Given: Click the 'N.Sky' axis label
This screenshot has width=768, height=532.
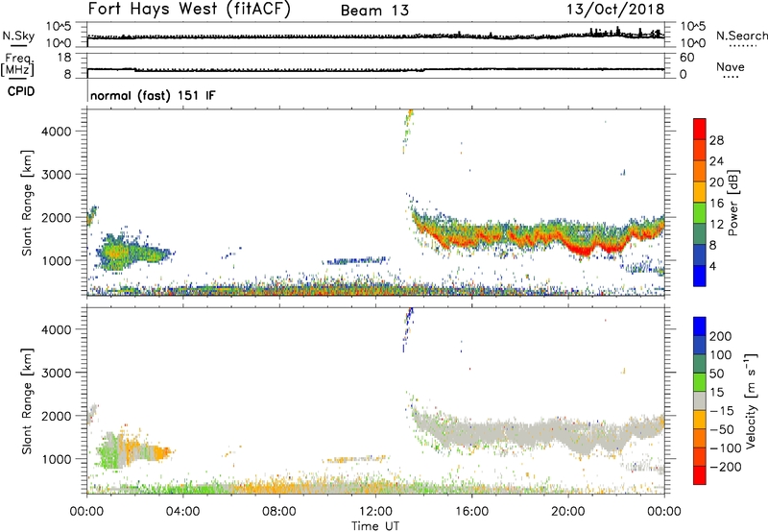Looking at the screenshot, I should tap(18, 36).
